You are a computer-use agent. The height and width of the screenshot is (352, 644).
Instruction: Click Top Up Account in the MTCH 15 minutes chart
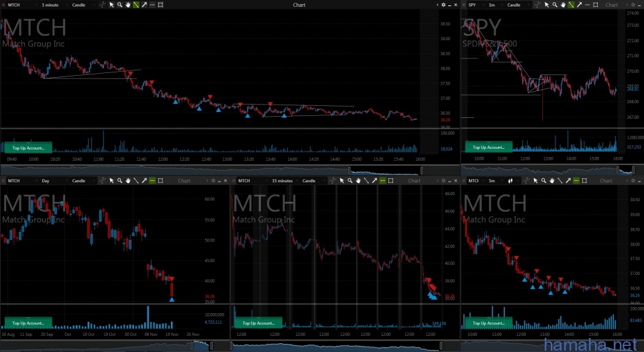coord(258,323)
